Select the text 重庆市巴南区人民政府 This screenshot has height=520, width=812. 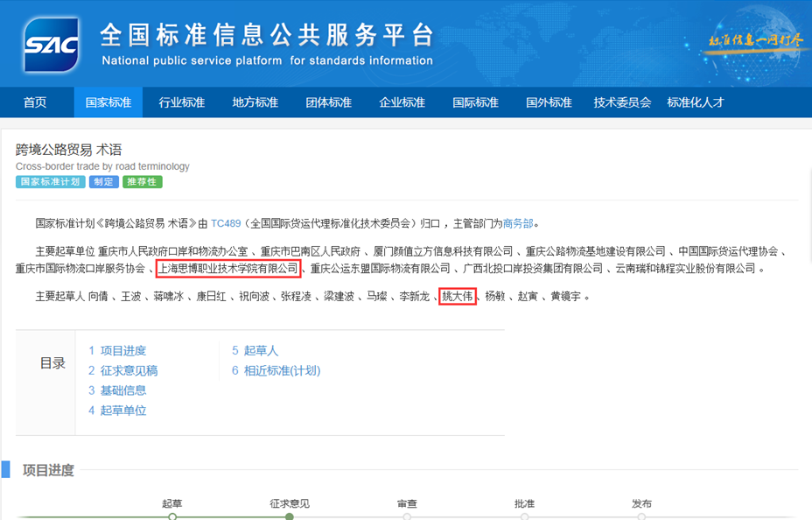(311, 251)
